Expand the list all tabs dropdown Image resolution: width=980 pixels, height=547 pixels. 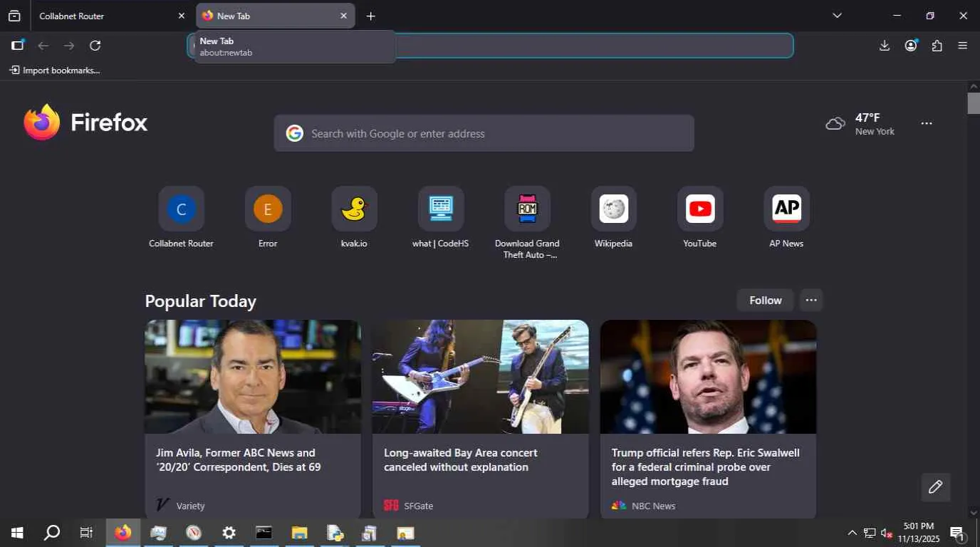click(837, 16)
